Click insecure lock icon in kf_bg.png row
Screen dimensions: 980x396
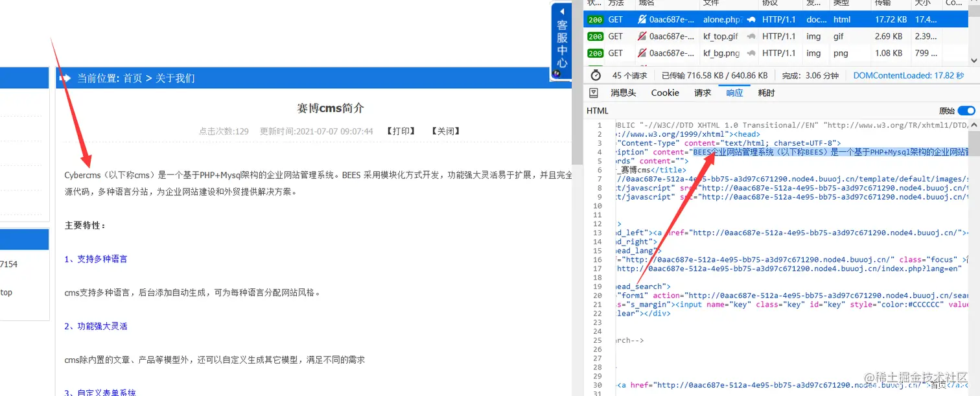pyautogui.click(x=642, y=53)
